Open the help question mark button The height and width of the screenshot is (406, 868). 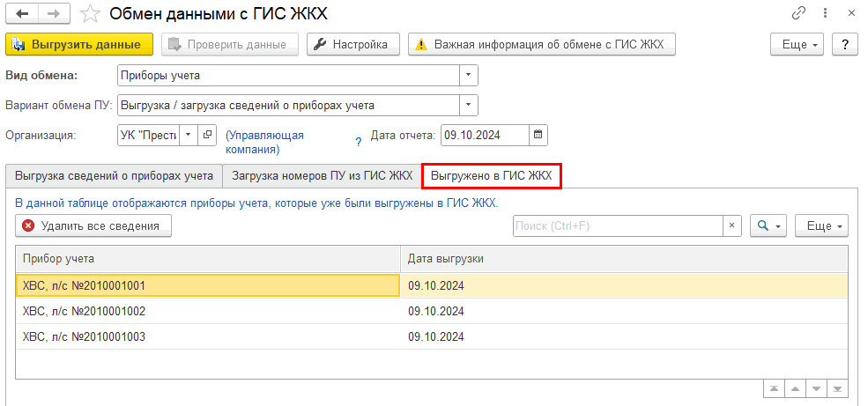(x=844, y=44)
